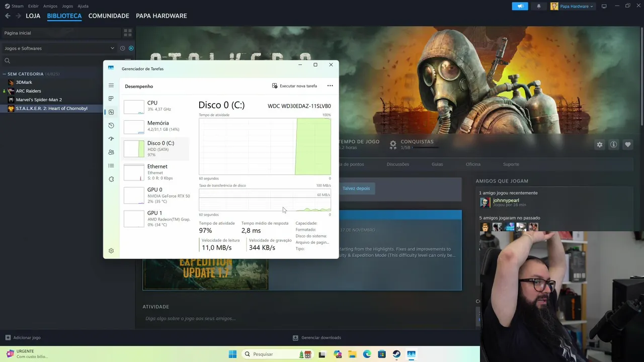Screen dimensions: 644x362
Task: Click the WDC WD30EDAZ-11SLVB0 model text
Action: coord(299,106)
